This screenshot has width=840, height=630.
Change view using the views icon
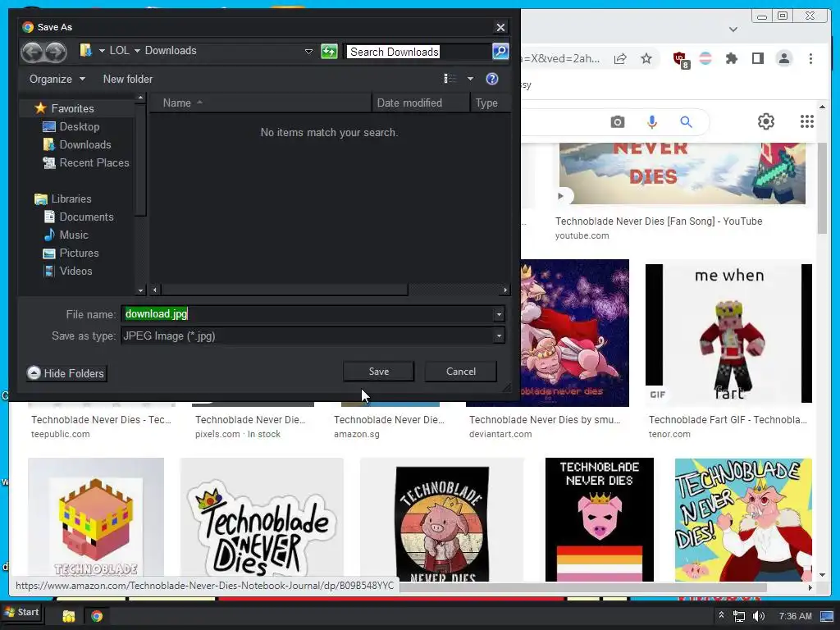[x=450, y=80]
